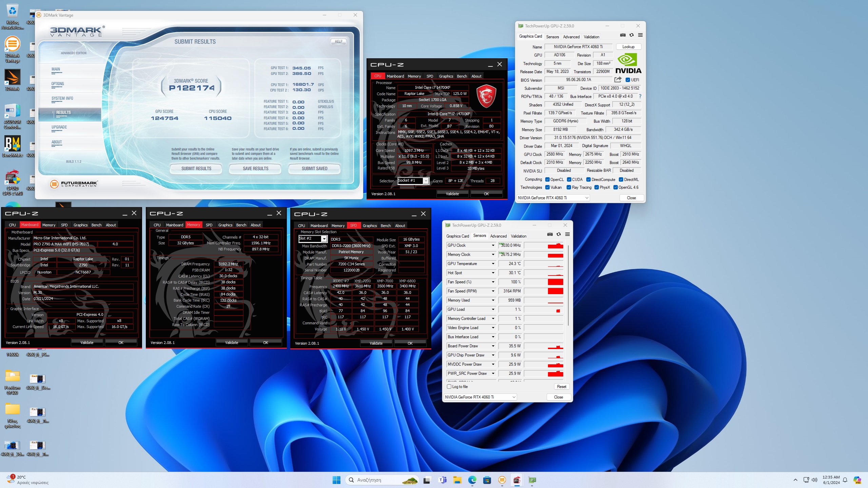Expand the GPU Clock sensor dropdown
868x488 pixels.
click(x=493, y=245)
